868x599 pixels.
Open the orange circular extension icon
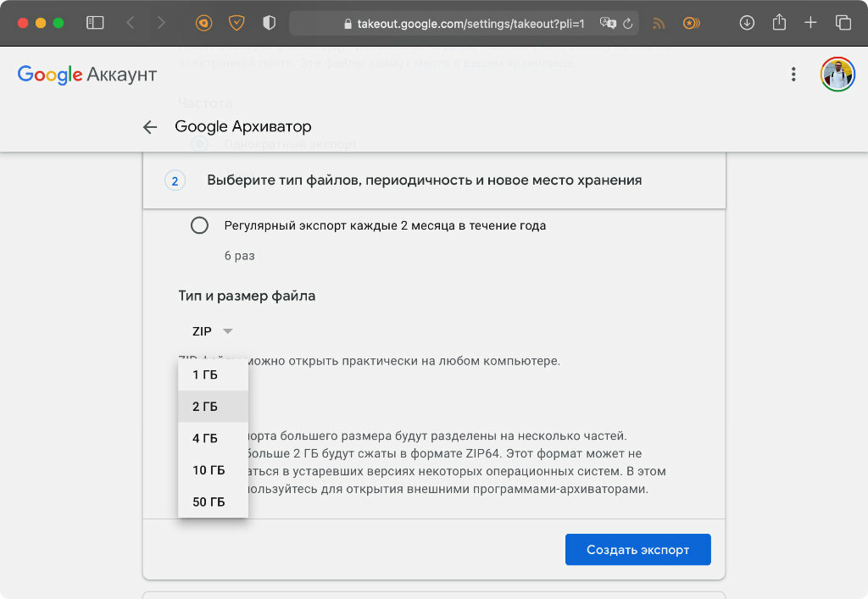203,23
